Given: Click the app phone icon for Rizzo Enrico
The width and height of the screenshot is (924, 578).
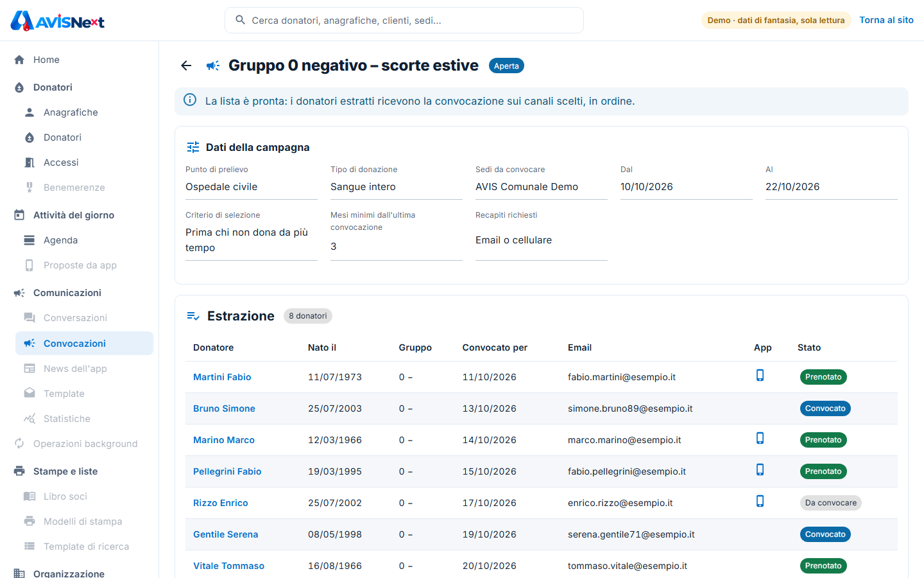Looking at the screenshot, I should [760, 502].
